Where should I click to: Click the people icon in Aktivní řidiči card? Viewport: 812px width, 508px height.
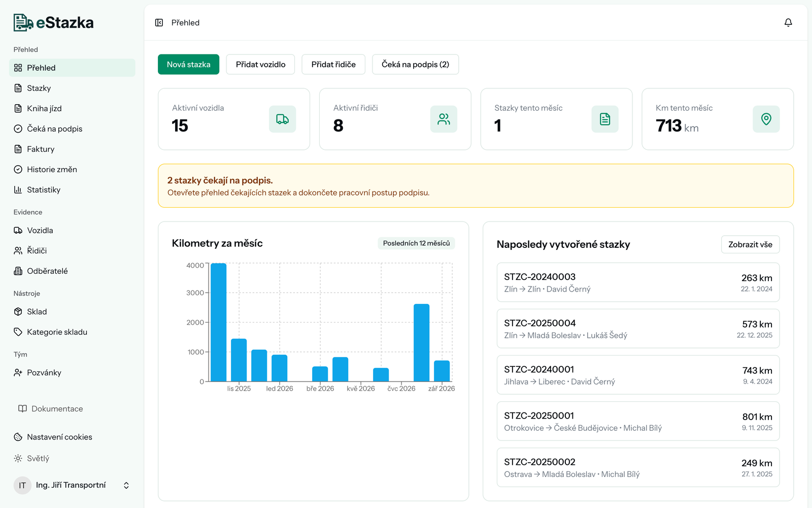tap(444, 119)
